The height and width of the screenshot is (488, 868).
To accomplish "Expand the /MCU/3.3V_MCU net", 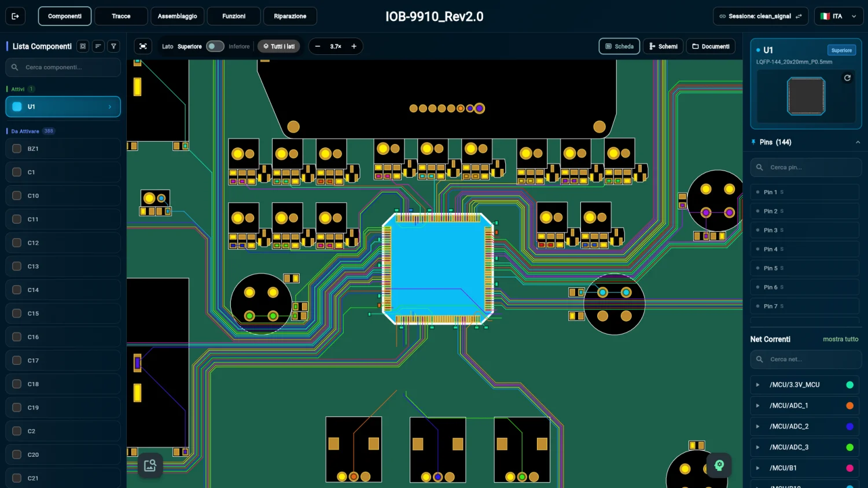I will [757, 385].
